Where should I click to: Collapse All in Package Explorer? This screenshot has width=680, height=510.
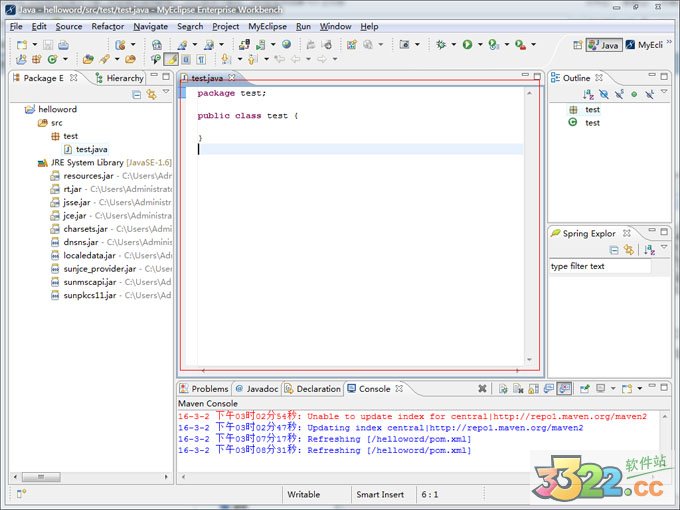pyautogui.click(x=136, y=94)
